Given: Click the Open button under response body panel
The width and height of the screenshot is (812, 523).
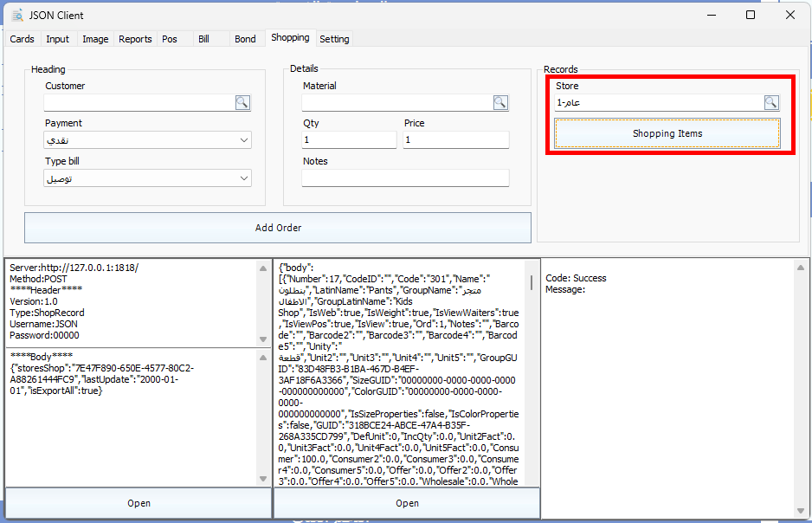Looking at the screenshot, I should tap(407, 503).
